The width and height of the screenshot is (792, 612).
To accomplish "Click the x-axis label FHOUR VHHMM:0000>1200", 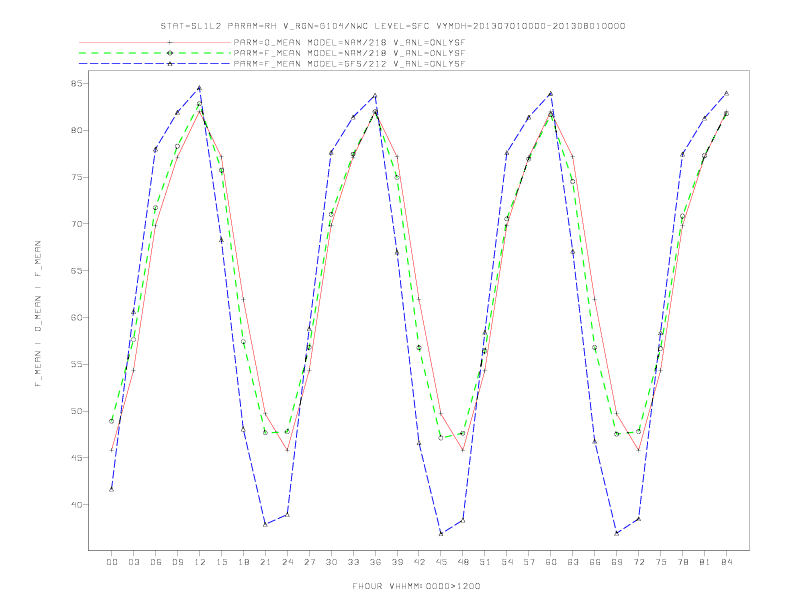I will [416, 586].
